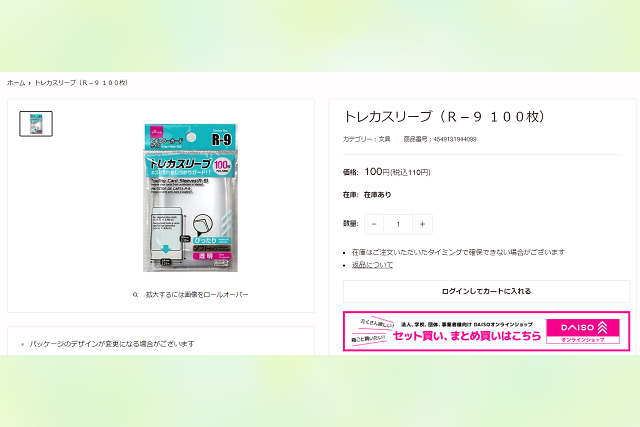Click the 文具 category link
The height and width of the screenshot is (427, 640).
click(384, 139)
